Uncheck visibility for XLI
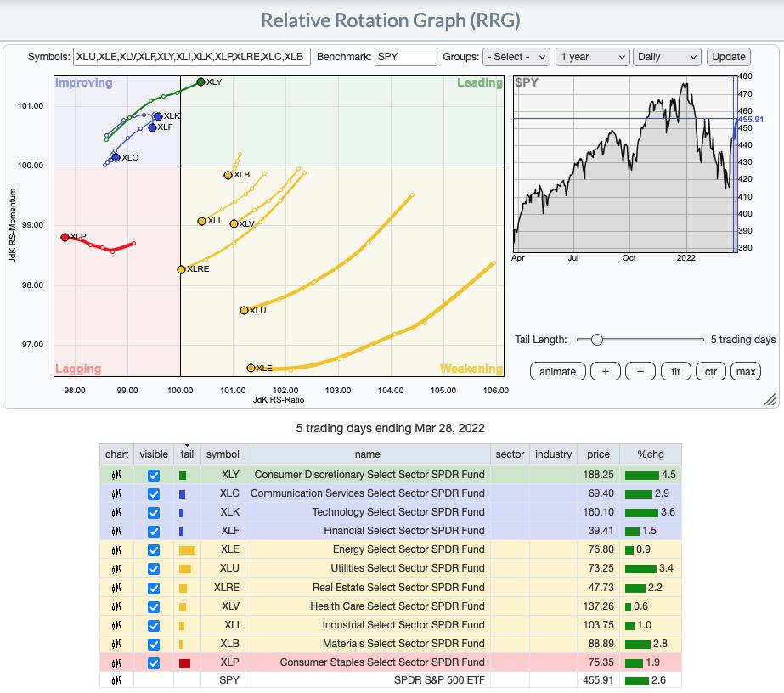The height and width of the screenshot is (693, 784). point(154,626)
